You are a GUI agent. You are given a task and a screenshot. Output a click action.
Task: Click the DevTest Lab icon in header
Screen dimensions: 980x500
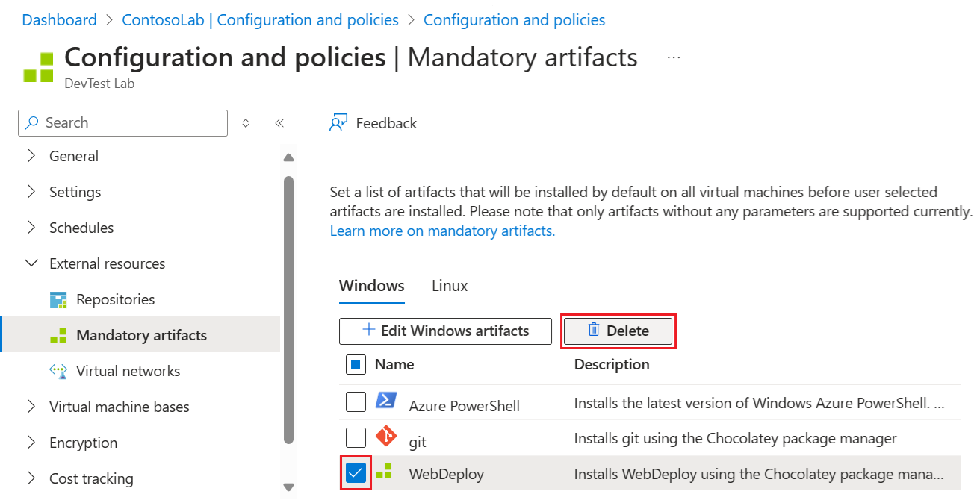coord(38,67)
